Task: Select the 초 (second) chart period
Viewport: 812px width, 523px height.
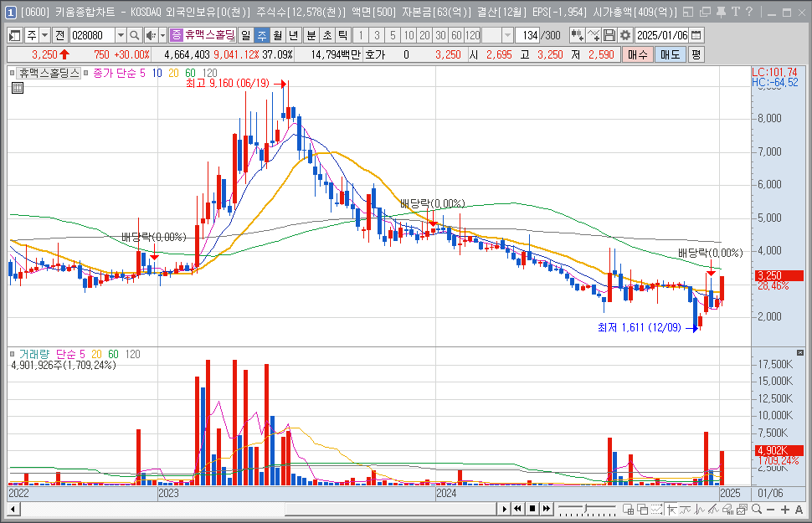Action: click(327, 35)
